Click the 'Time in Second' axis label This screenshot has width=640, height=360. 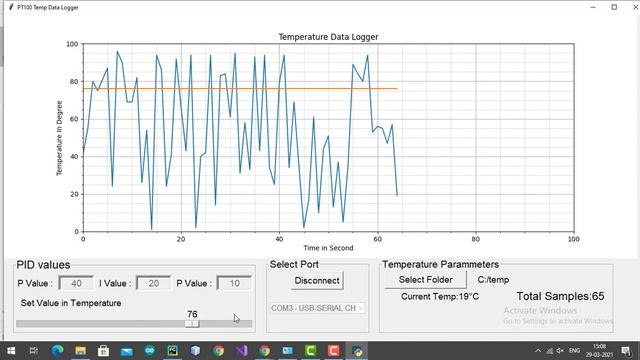[x=328, y=248]
